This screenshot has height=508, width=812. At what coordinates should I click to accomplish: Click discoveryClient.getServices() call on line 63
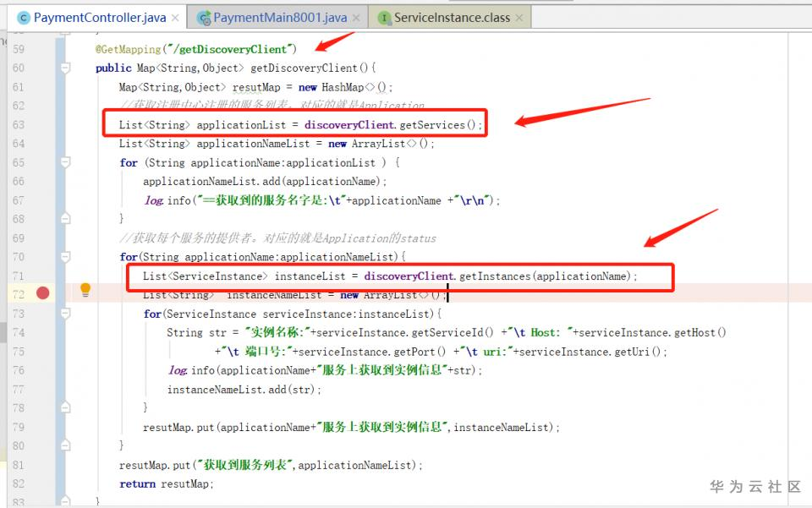tap(390, 124)
